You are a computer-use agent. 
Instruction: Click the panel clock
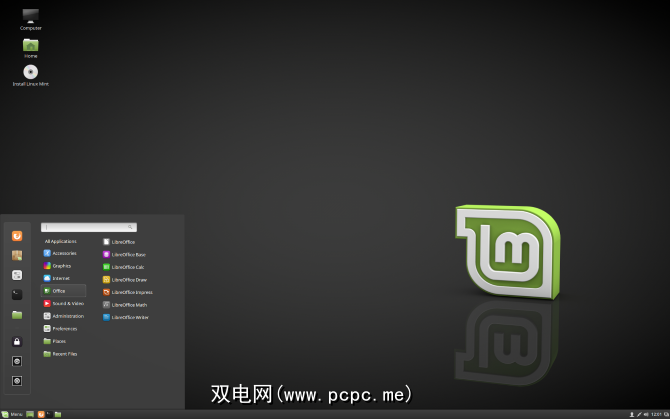656,415
